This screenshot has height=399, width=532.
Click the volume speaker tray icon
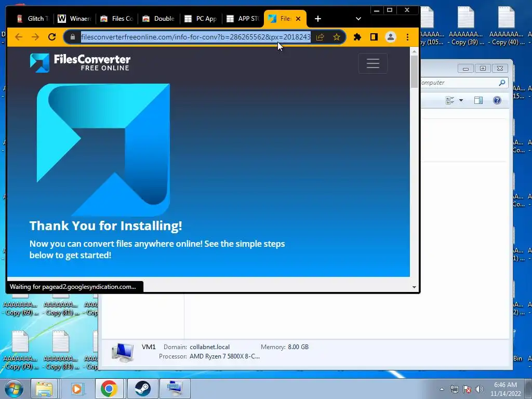click(479, 389)
